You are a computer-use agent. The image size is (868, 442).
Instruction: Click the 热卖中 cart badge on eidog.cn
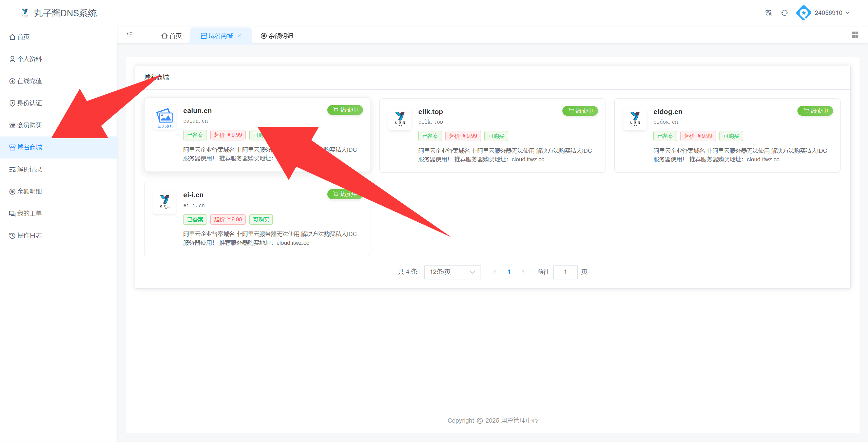click(x=815, y=111)
